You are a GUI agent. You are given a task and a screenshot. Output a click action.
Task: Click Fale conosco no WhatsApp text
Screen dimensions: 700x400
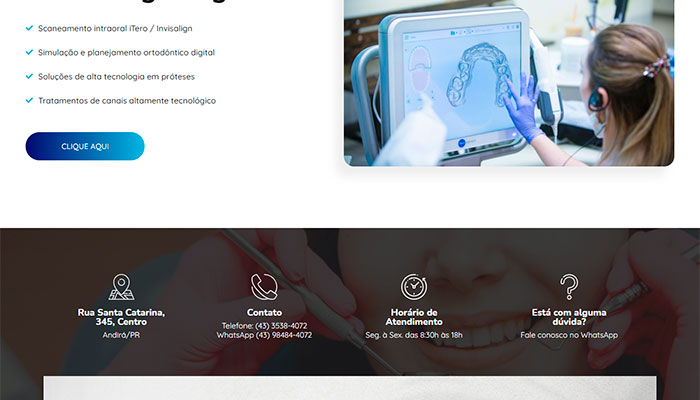click(x=569, y=335)
